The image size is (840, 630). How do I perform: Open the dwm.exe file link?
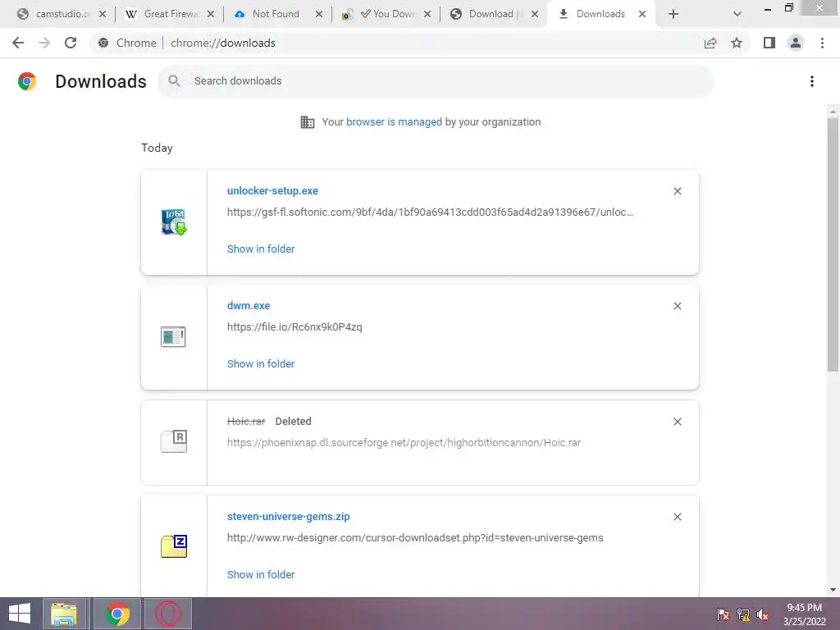click(249, 305)
